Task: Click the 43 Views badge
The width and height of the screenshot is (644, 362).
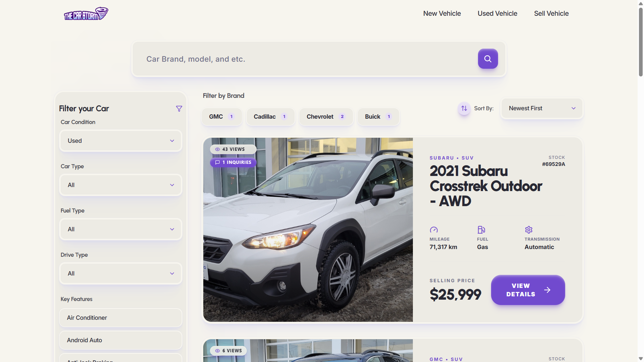Action: pos(233,149)
